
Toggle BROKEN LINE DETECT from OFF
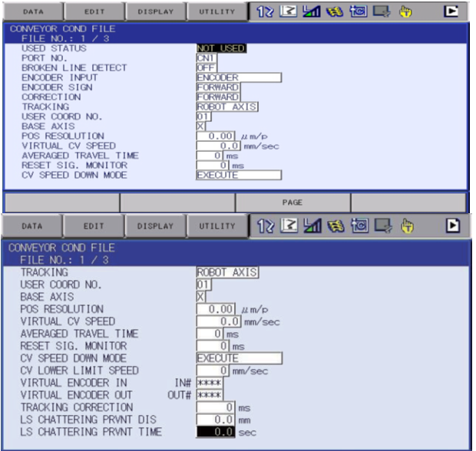coord(206,67)
